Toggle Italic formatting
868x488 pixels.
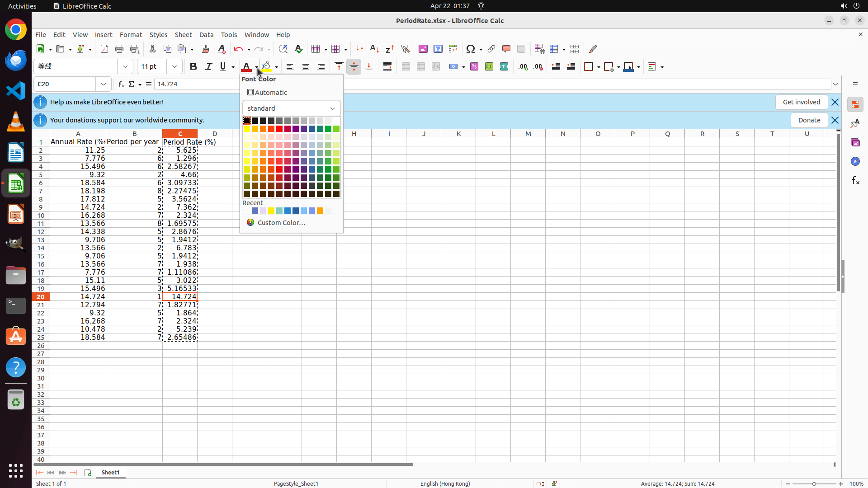pyautogui.click(x=208, y=67)
